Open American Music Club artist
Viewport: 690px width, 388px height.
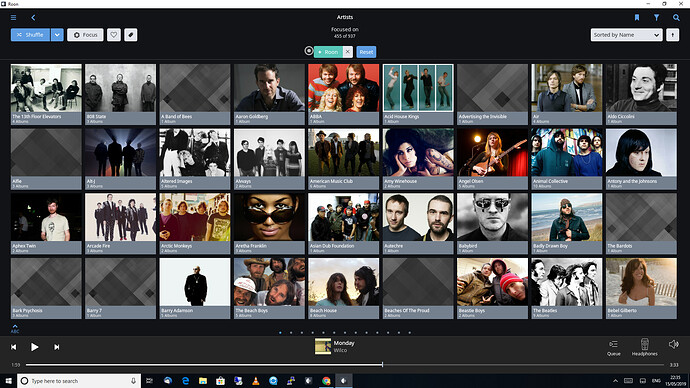pos(344,159)
